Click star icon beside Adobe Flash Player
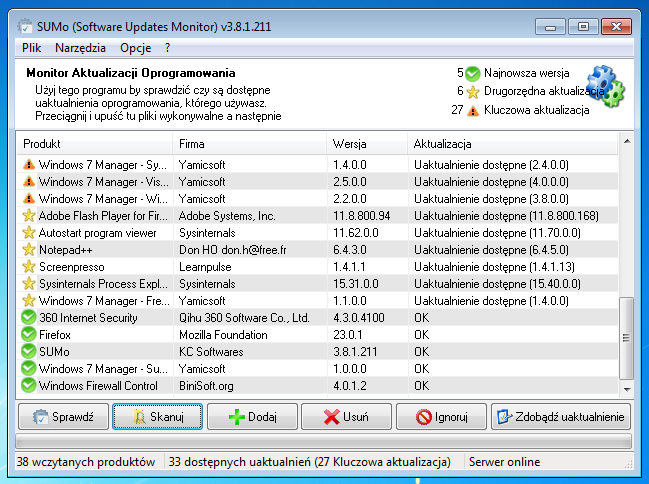This screenshot has width=649, height=484. pos(29,216)
